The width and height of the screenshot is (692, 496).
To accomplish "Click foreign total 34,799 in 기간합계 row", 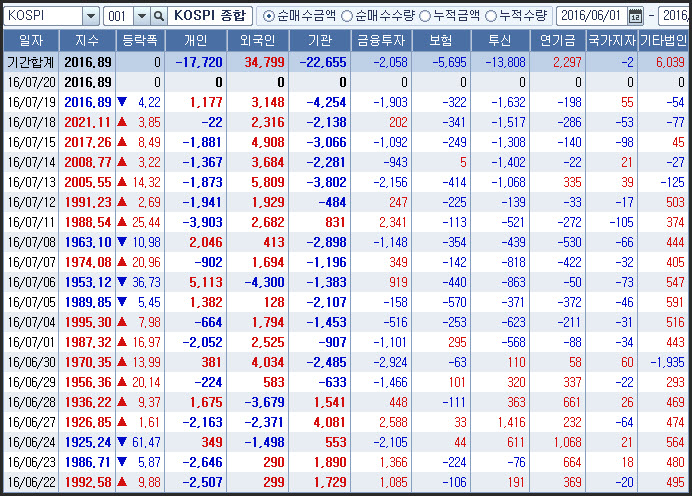I will click(264, 62).
